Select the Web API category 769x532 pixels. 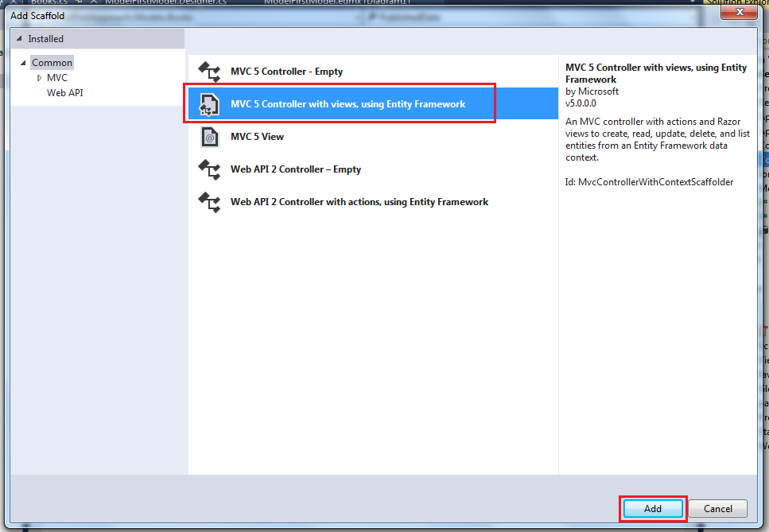click(x=64, y=93)
